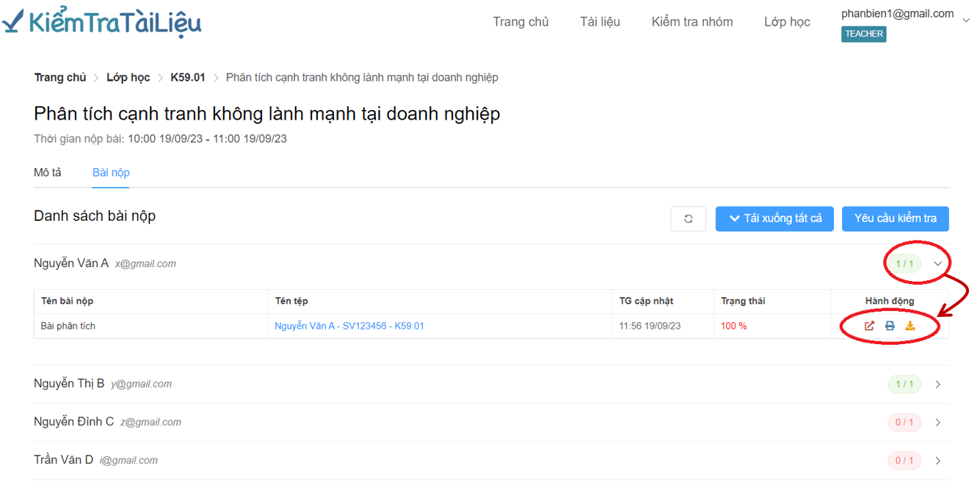Refresh the submission list
The image size is (980, 482).
689,219
